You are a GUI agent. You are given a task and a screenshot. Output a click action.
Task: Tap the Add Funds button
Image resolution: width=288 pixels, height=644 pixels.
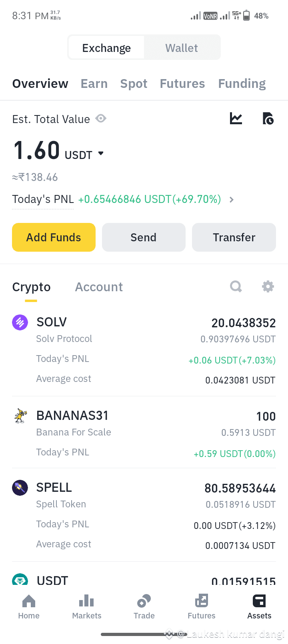54,237
